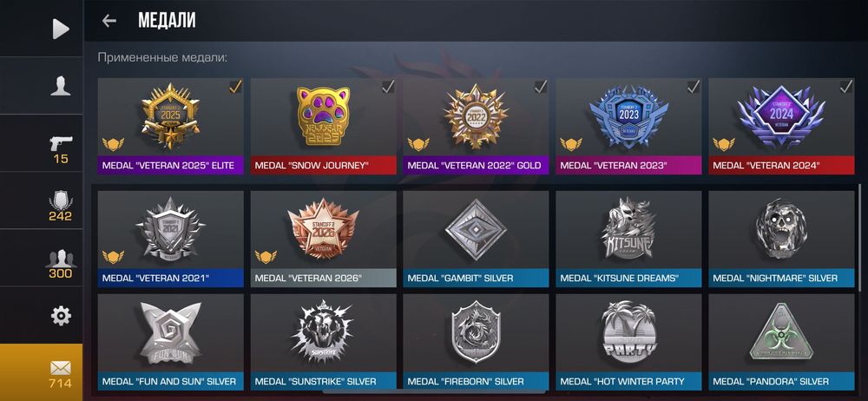Open the mail envelope icon showing 714

[x=61, y=367]
